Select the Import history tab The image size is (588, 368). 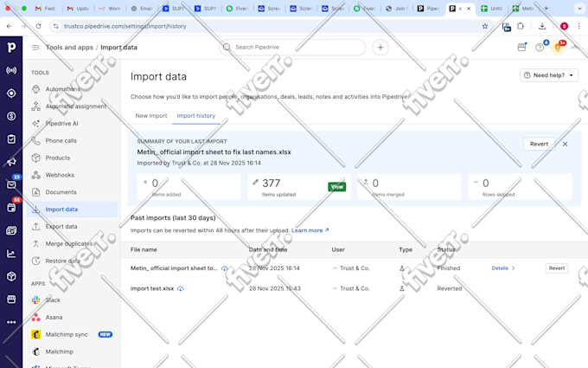[195, 116]
